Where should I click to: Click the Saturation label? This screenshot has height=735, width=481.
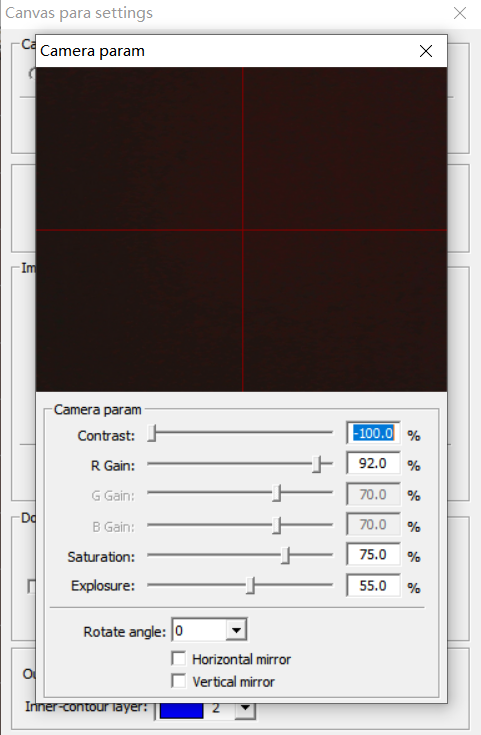coord(101,557)
